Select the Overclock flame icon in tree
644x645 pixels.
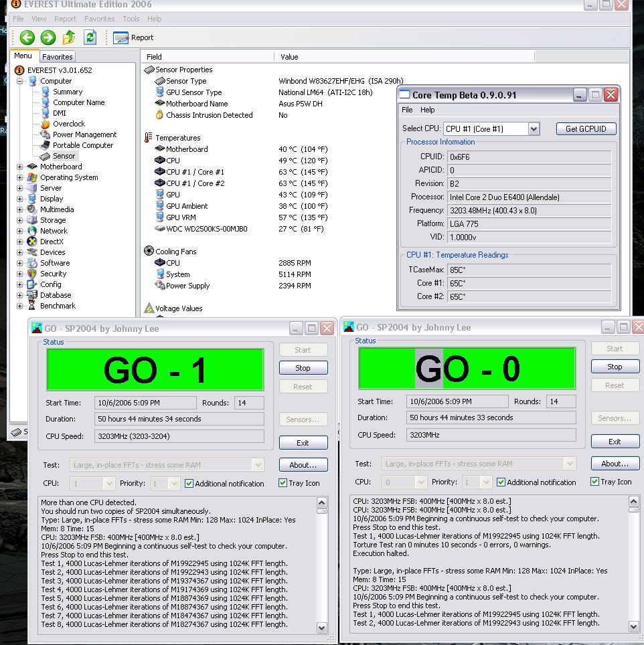point(46,124)
